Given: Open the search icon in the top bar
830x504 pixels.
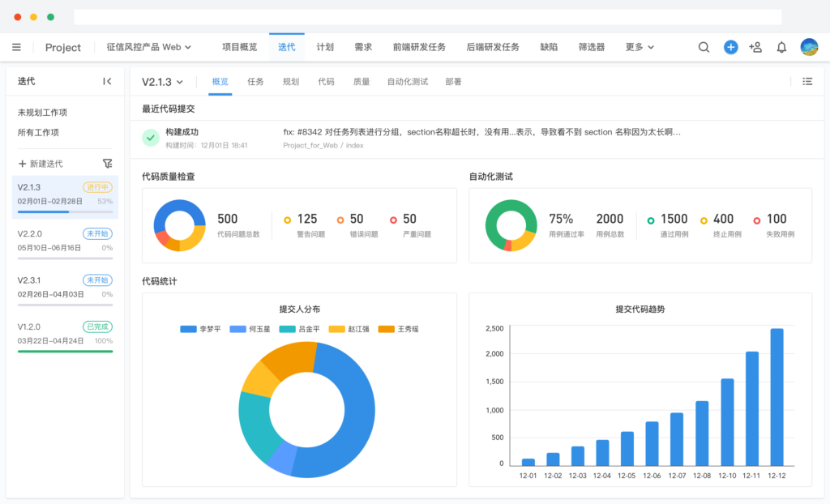Looking at the screenshot, I should [704, 47].
